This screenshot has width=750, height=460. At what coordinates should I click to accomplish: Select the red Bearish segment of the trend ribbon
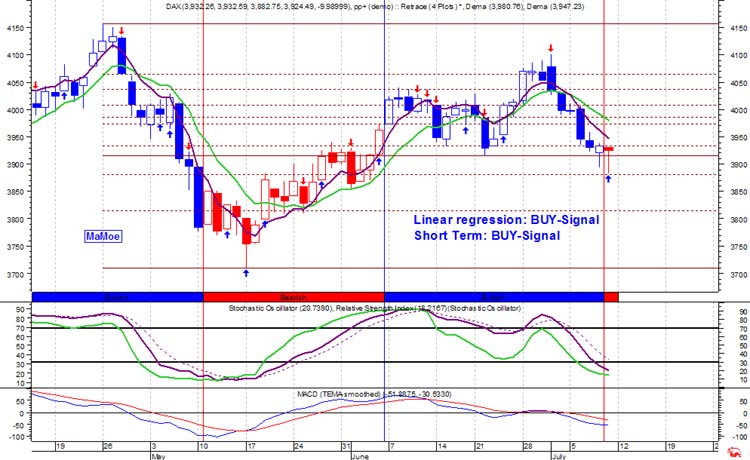[294, 297]
